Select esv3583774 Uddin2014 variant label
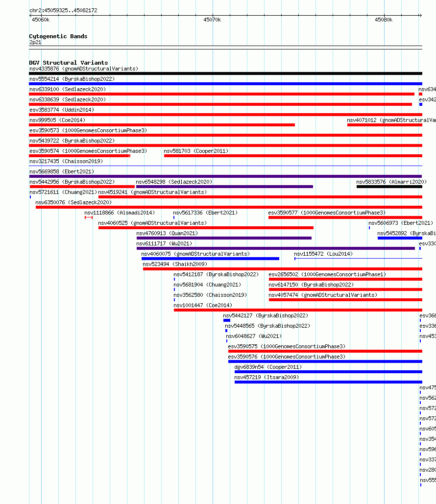Image resolution: width=436 pixels, height=504 pixels. tap(62, 110)
